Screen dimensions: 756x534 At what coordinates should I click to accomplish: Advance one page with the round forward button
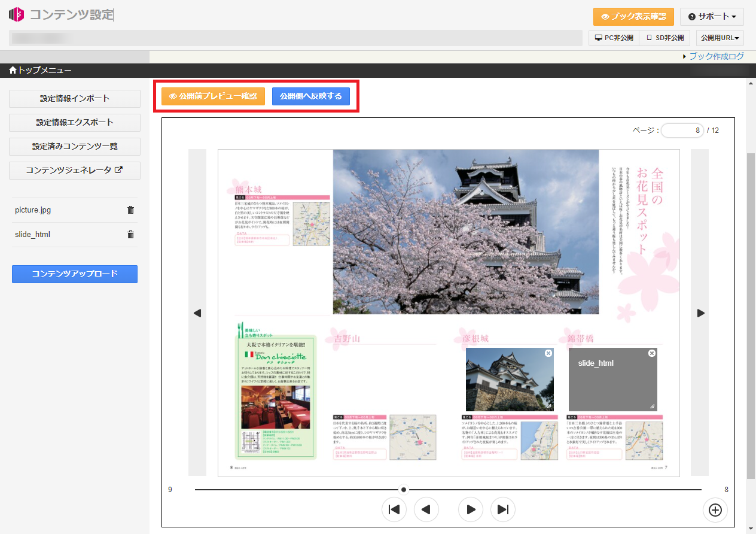[471, 509]
